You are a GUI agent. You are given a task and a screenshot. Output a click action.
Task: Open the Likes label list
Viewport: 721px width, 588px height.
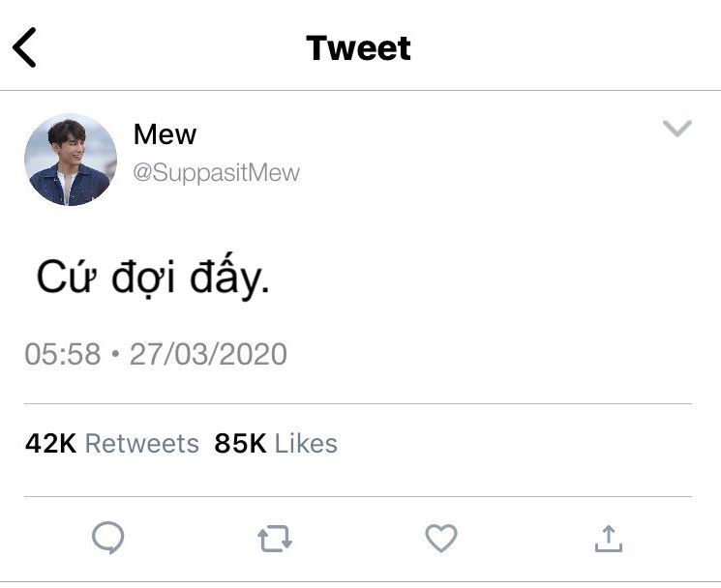(306, 444)
